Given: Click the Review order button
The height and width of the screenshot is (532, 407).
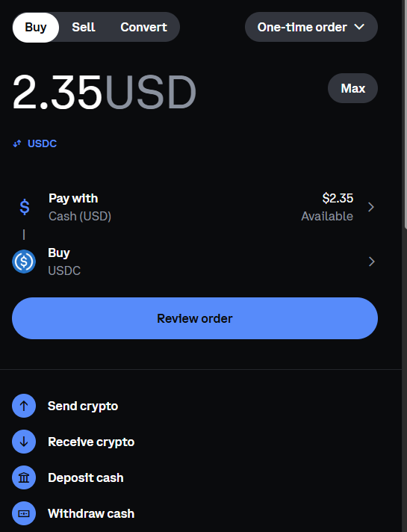Looking at the screenshot, I should [195, 318].
